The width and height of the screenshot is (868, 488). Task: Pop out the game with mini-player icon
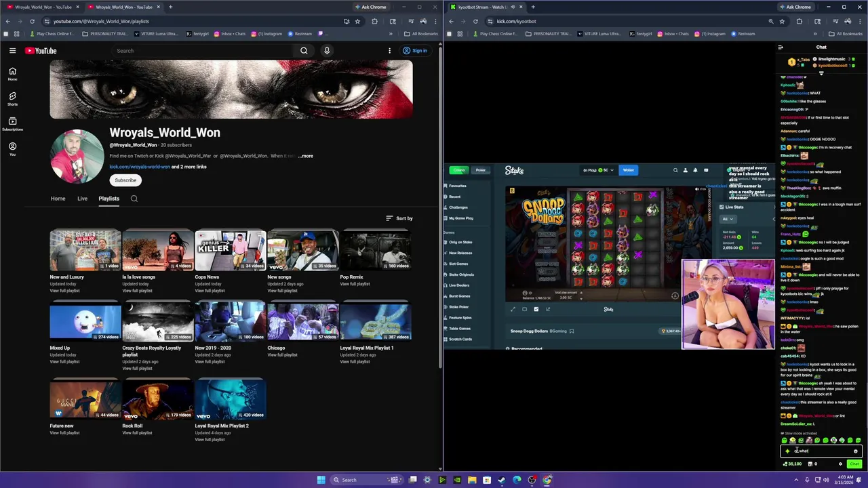[x=548, y=309]
